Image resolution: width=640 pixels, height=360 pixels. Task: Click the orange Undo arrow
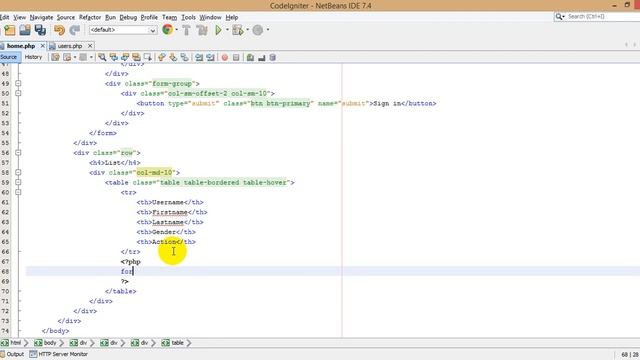tap(60, 30)
